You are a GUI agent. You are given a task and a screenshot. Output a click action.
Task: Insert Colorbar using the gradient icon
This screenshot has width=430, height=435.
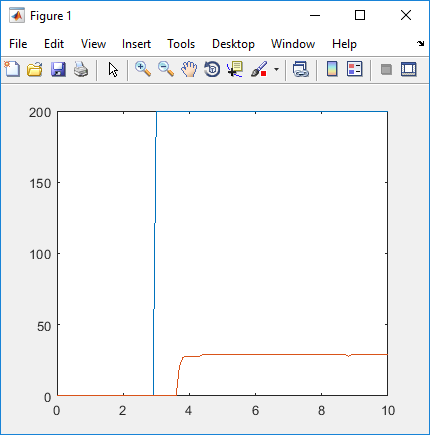[332, 69]
